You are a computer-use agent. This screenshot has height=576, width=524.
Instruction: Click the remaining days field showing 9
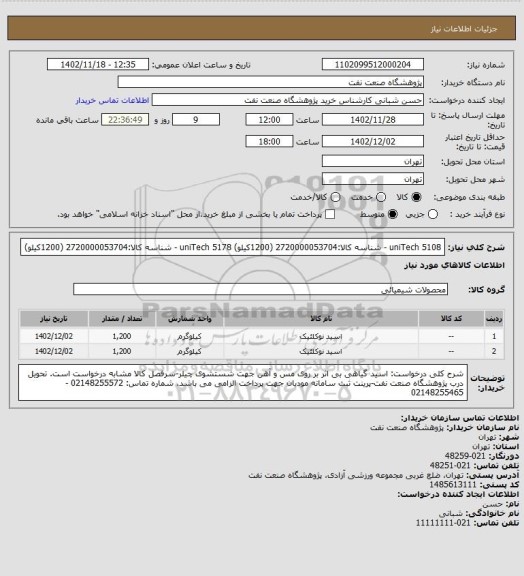(196, 120)
